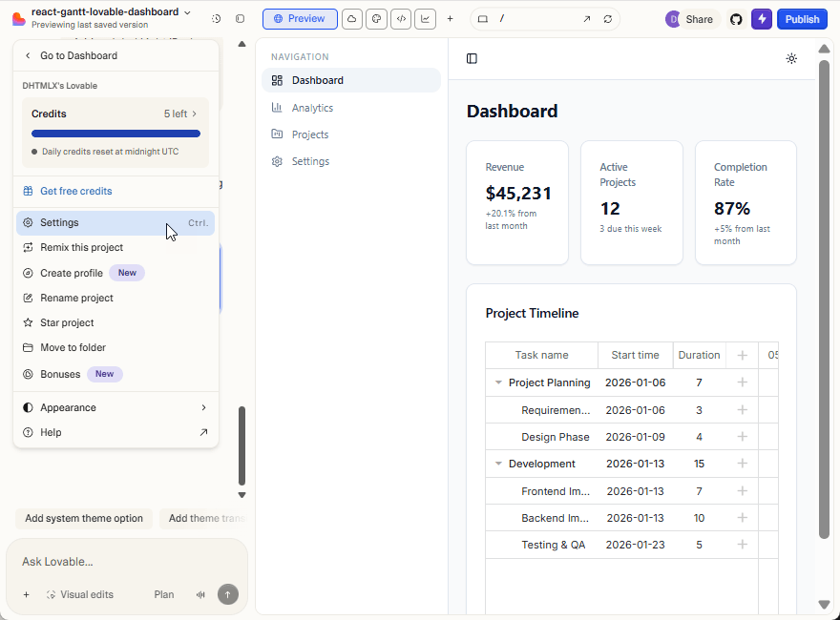The width and height of the screenshot is (840, 620).
Task: Click the voice input waveform icon
Action: tap(200, 594)
